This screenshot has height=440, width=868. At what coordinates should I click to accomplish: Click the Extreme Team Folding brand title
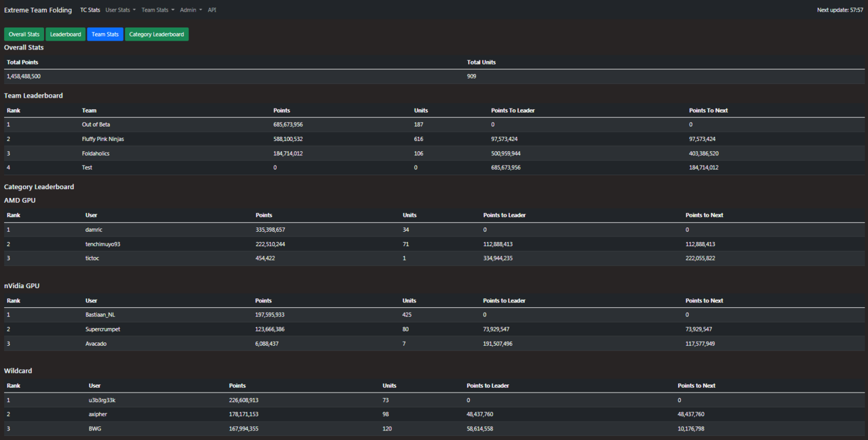point(38,10)
